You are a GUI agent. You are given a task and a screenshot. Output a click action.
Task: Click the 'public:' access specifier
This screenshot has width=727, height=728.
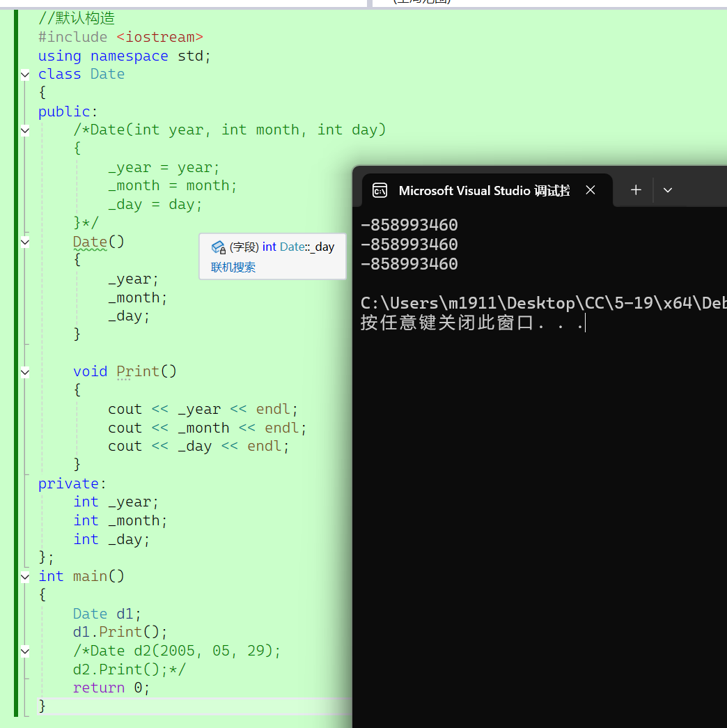[x=68, y=111]
